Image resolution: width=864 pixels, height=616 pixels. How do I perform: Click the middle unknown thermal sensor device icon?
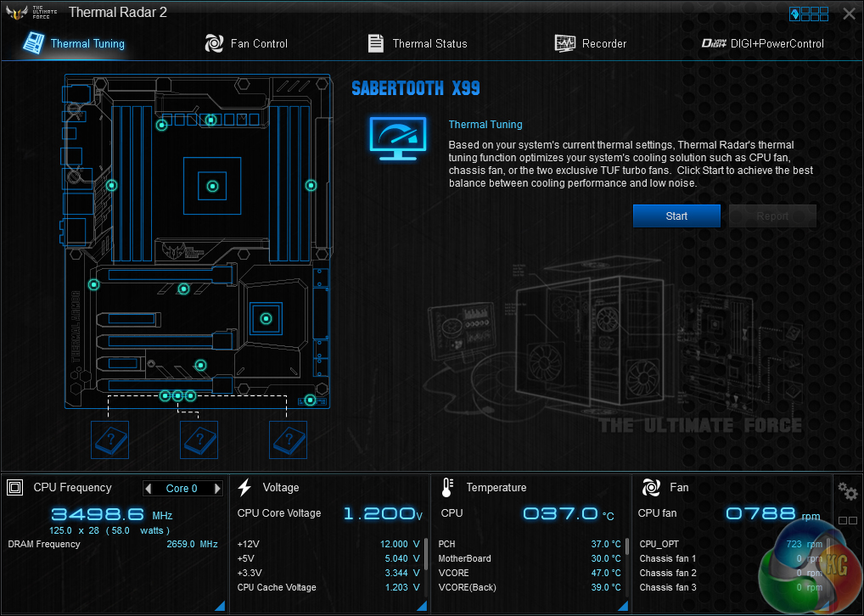point(199,440)
